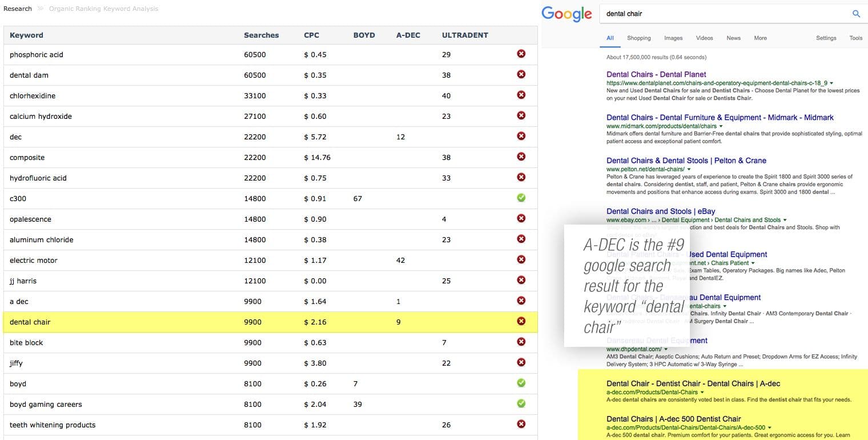Viewport: 868px width, 440px height.
Task: Click the Organic Ranking Keyword Analysis breadcrumb
Action: 103,9
